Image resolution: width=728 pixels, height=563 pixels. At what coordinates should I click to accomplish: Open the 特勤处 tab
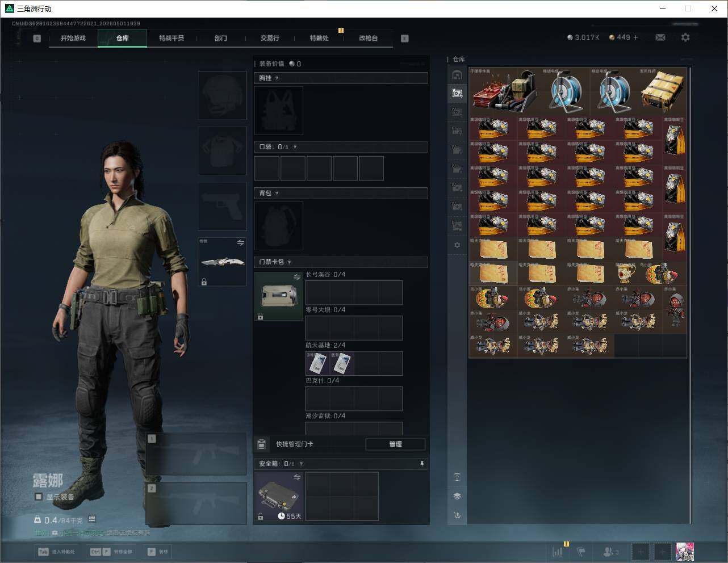(x=319, y=38)
